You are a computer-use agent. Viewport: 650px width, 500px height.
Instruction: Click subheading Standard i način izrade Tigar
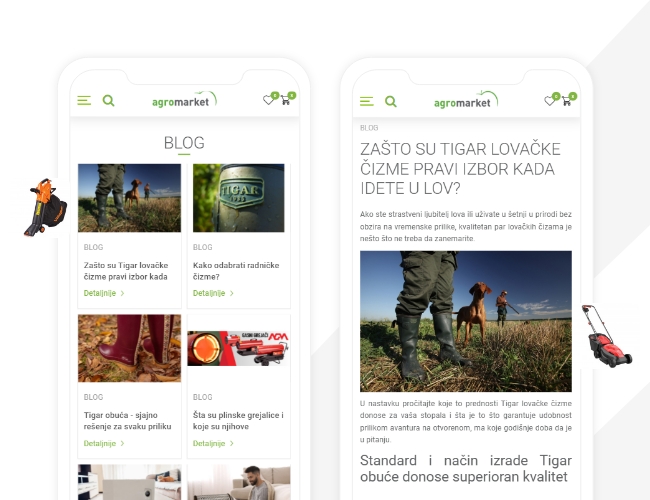point(466,468)
